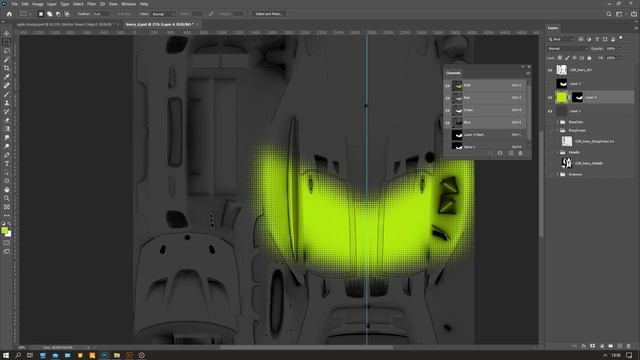Open the Image menu

(38, 4)
